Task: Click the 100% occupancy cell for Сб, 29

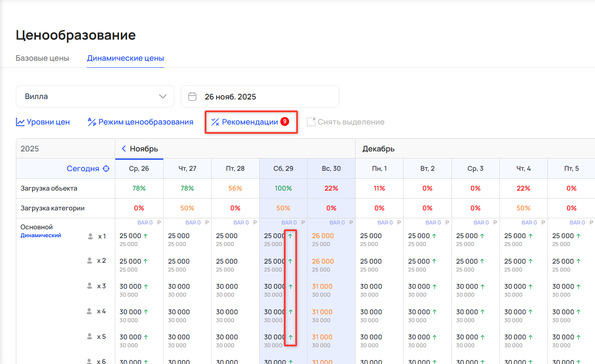Action: pyautogui.click(x=283, y=188)
